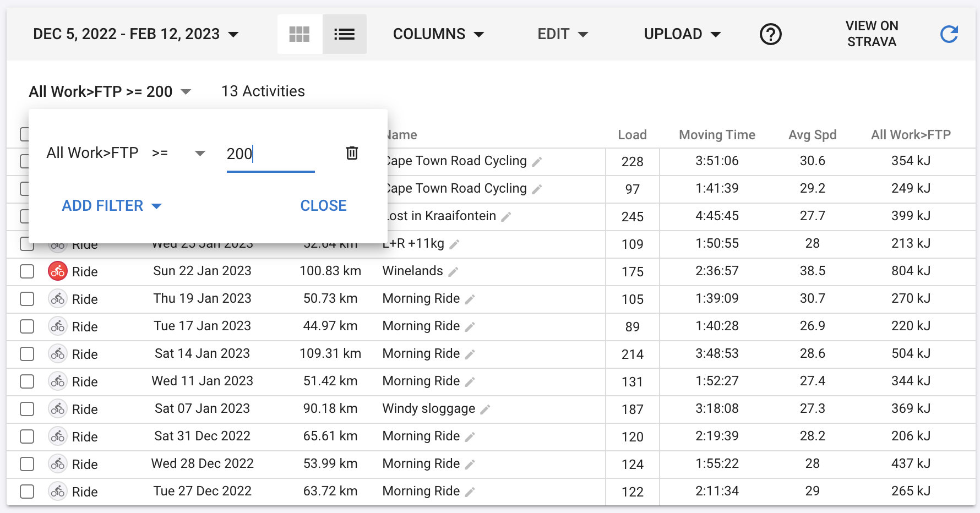Select the Wed 11 Jan 2023 ride checkbox
980x513 pixels.
coord(27,381)
